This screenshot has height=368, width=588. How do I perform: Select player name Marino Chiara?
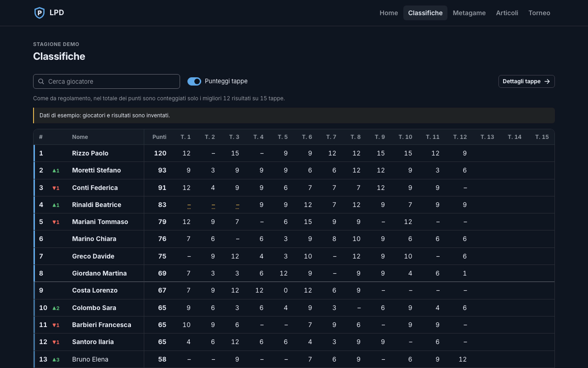(94, 239)
